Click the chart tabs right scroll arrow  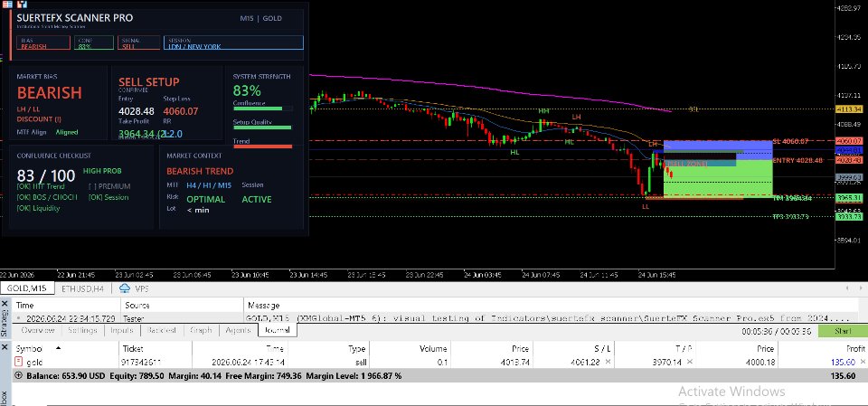[863, 288]
